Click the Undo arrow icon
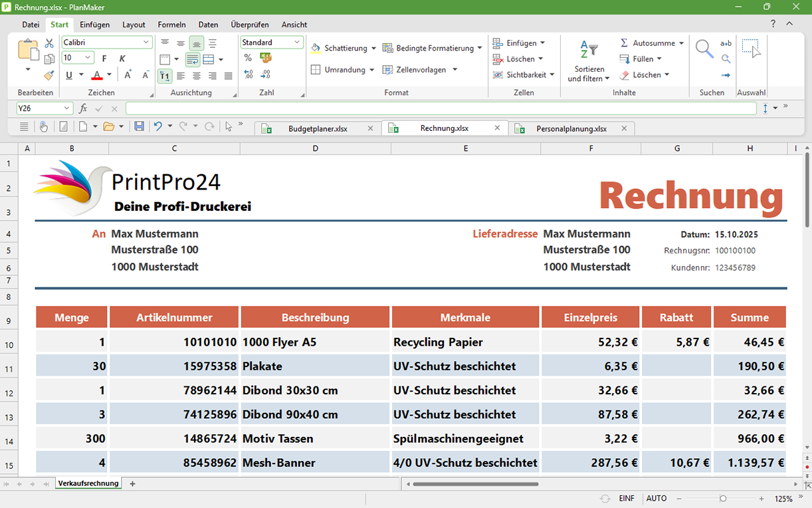Image resolution: width=812 pixels, height=508 pixels. [x=157, y=126]
